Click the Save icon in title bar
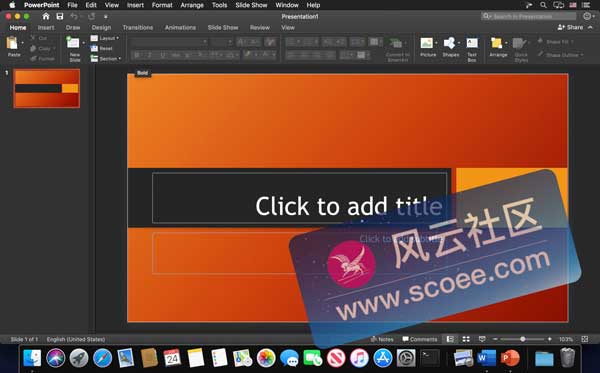Viewport: 600px width, 373px height. (x=60, y=16)
